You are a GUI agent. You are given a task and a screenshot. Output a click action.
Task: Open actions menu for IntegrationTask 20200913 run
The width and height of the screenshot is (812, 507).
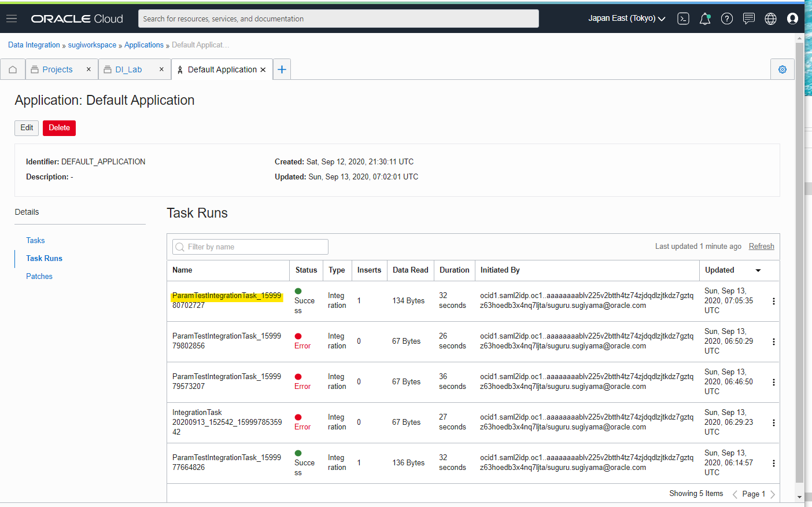click(773, 422)
